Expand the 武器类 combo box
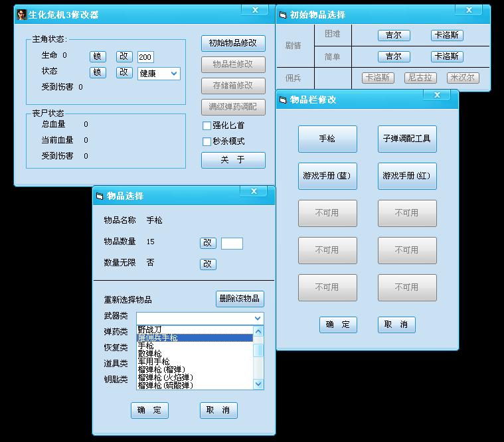Screen dimensions: 504x442 pos(258,319)
